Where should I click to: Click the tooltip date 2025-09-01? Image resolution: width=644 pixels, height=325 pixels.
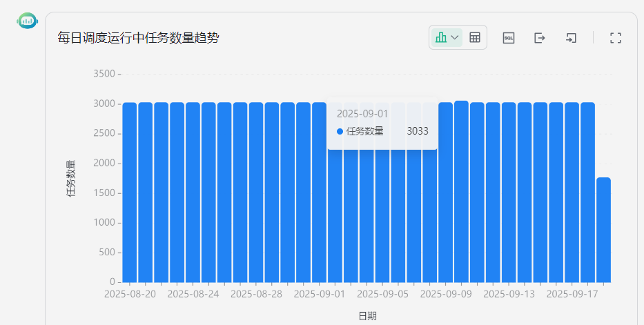362,114
